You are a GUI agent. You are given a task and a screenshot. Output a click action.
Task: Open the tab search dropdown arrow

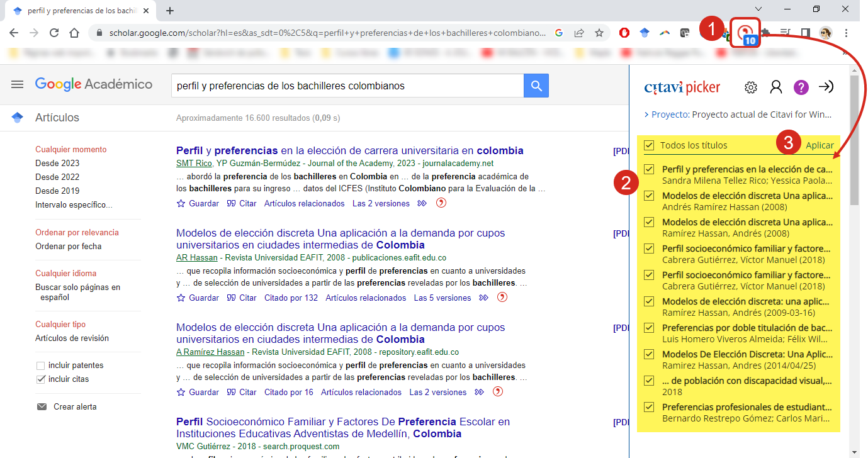[x=758, y=9]
